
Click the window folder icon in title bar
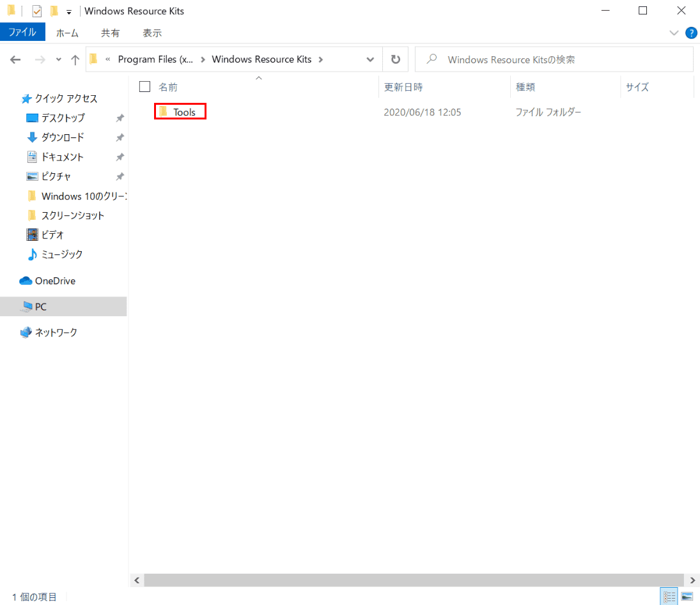click(12, 10)
